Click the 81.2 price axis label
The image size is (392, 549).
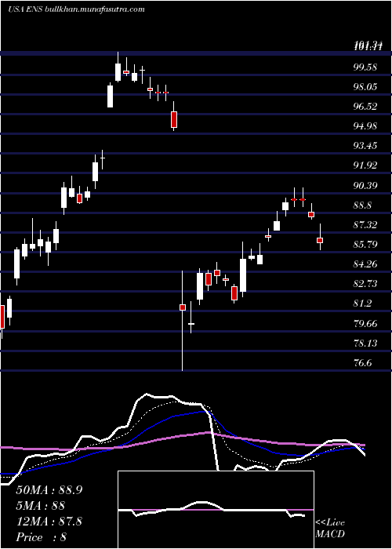pyautogui.click(x=362, y=304)
